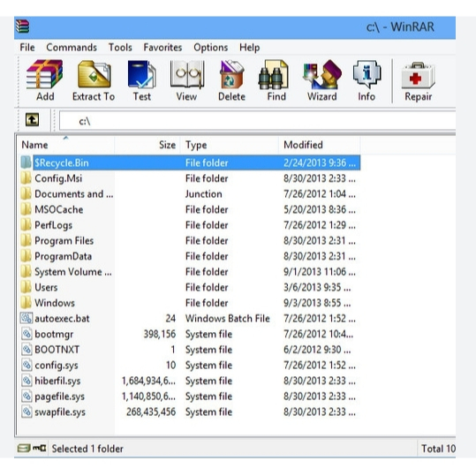
Task: Click the View file toolbar icon
Action: [186, 75]
